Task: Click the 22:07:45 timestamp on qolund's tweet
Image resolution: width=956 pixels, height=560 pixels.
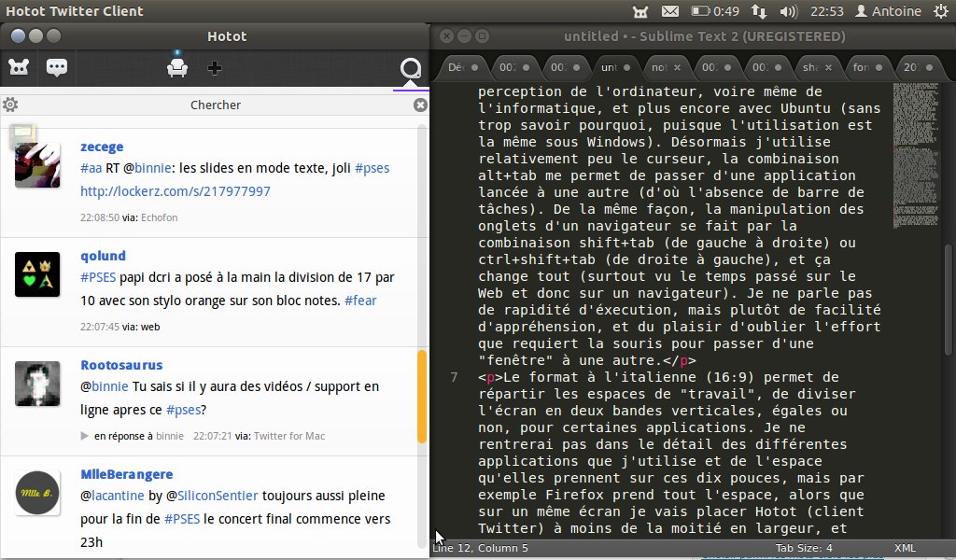Action: (100, 327)
